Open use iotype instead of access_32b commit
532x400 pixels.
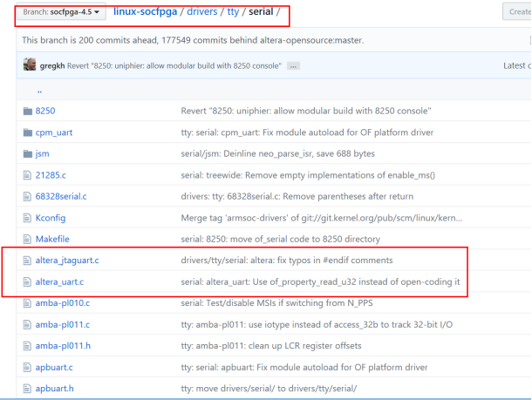317,325
